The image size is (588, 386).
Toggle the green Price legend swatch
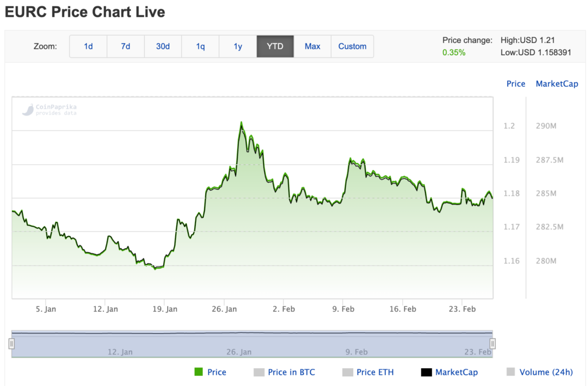coord(199,372)
